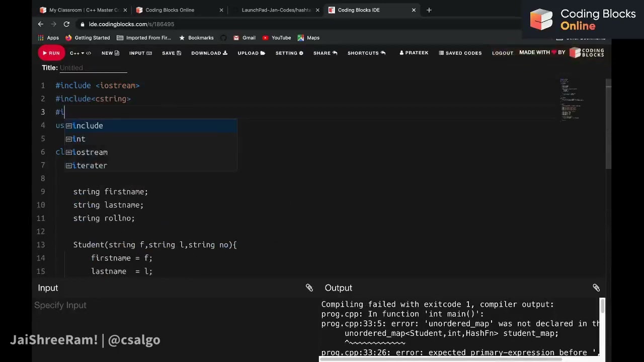Save the code with SAVE
The height and width of the screenshot is (362, 644).
pyautogui.click(x=172, y=53)
